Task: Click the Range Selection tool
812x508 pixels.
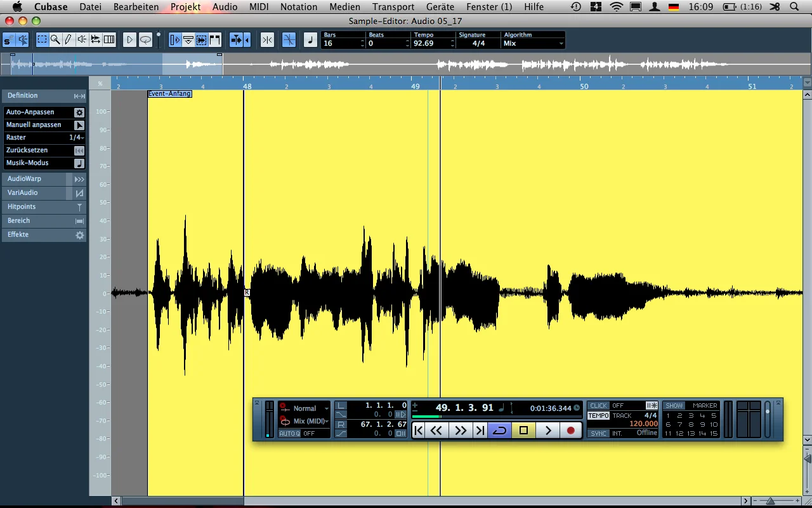Action: coord(42,40)
